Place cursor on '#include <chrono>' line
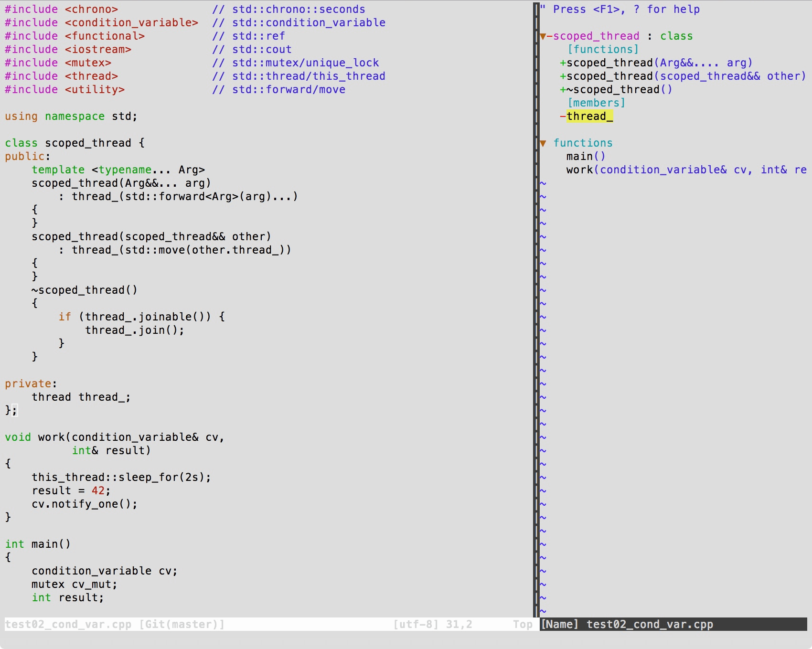 (61, 10)
